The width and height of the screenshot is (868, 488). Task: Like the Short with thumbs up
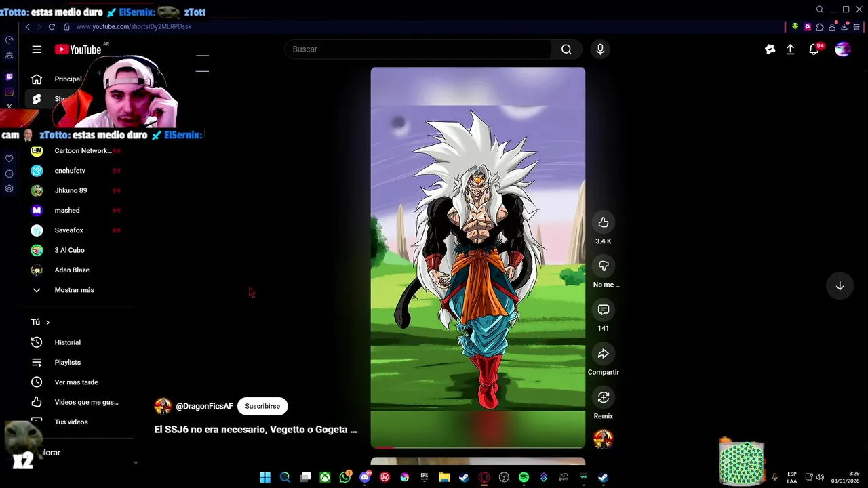pos(604,222)
